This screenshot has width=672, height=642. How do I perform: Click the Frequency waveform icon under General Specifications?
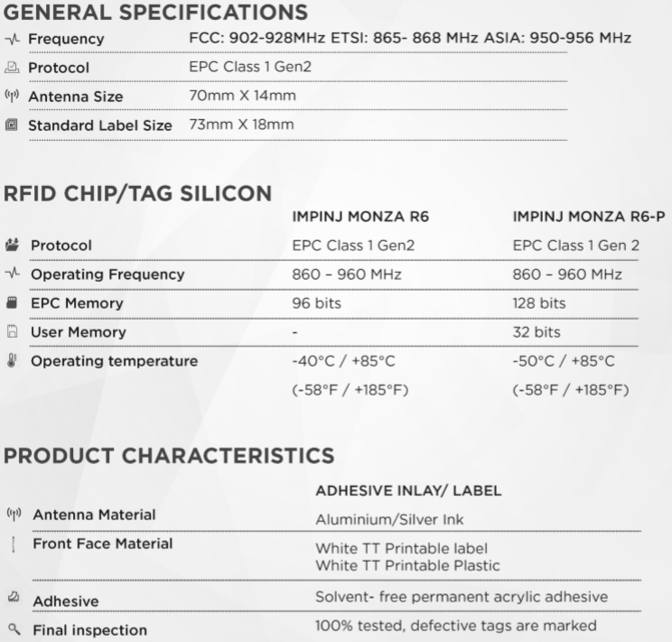12,40
